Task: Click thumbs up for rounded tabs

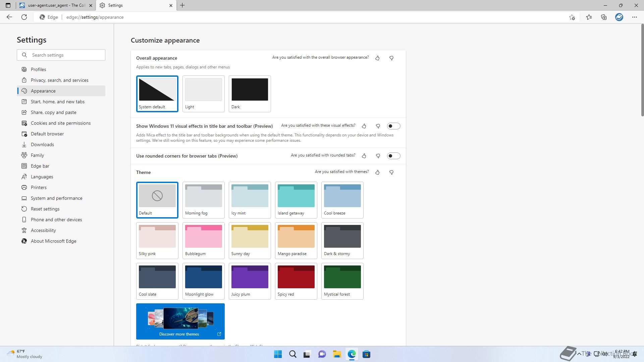Action: [x=364, y=156]
